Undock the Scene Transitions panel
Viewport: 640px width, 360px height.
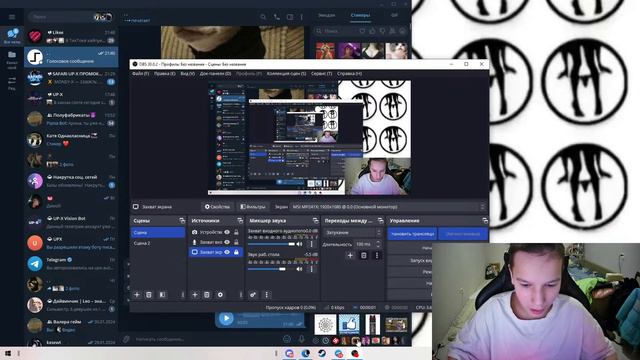tap(381, 220)
